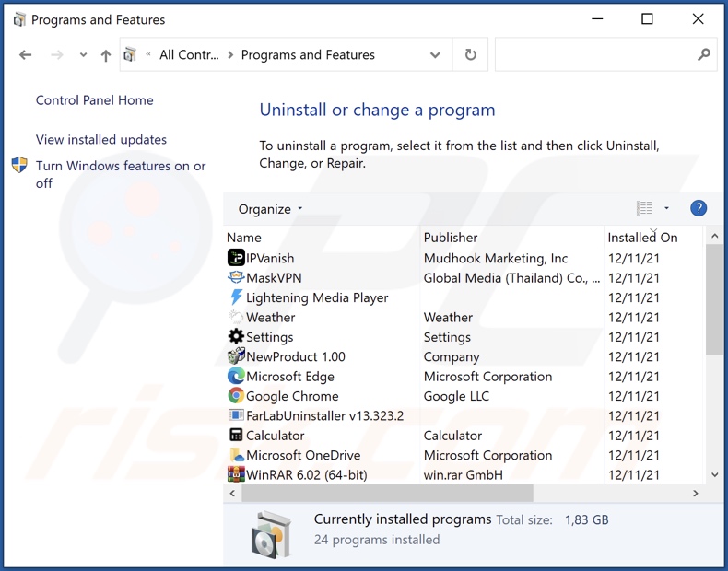This screenshot has height=571, width=728.
Task: Click the vertical scrollbar thumb
Action: 714,300
